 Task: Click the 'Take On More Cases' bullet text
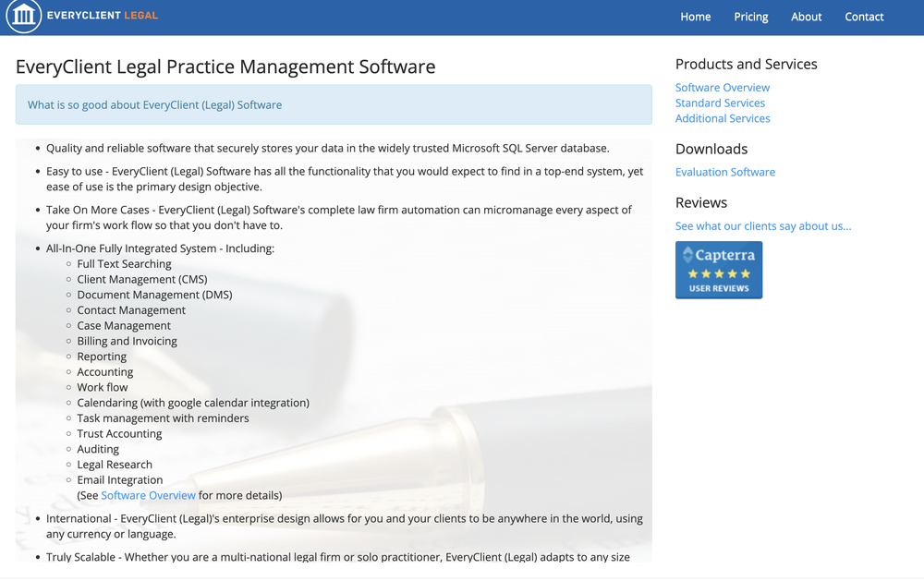coord(339,217)
